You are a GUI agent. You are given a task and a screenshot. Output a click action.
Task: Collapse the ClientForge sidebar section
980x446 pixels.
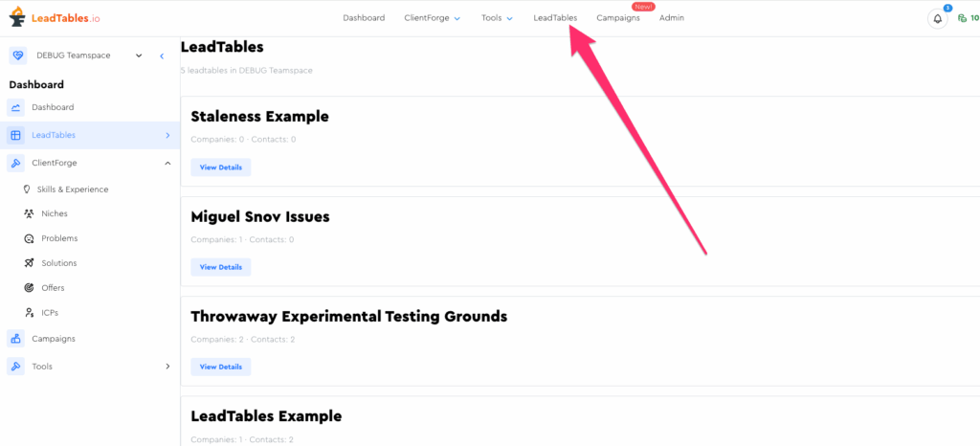coord(167,163)
